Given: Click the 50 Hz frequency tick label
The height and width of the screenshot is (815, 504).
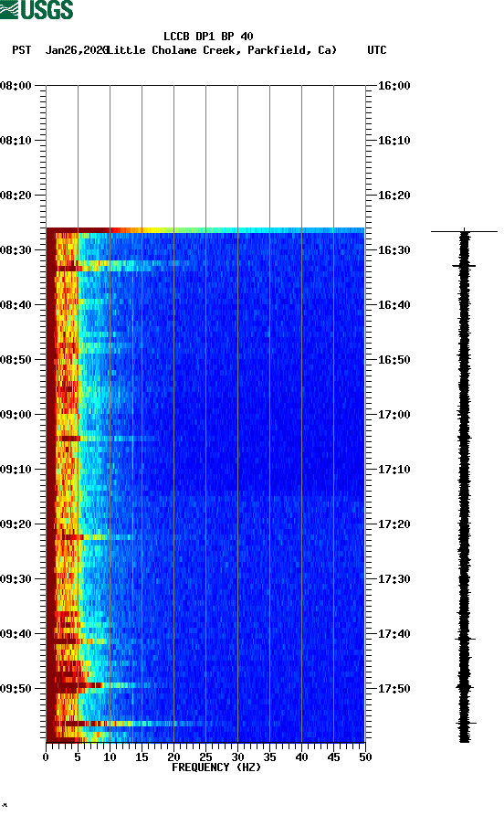Looking at the screenshot, I should click(365, 757).
